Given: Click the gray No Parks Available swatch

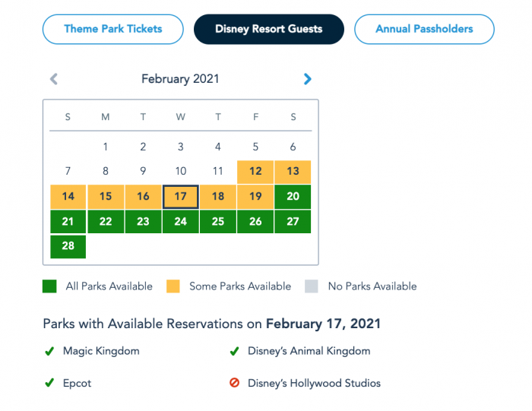Looking at the screenshot, I should (312, 287).
